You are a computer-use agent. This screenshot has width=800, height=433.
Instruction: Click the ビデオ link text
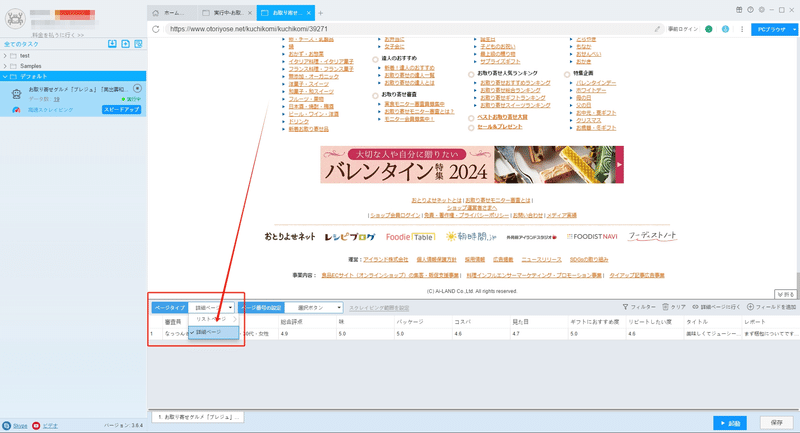pyautogui.click(x=50, y=426)
